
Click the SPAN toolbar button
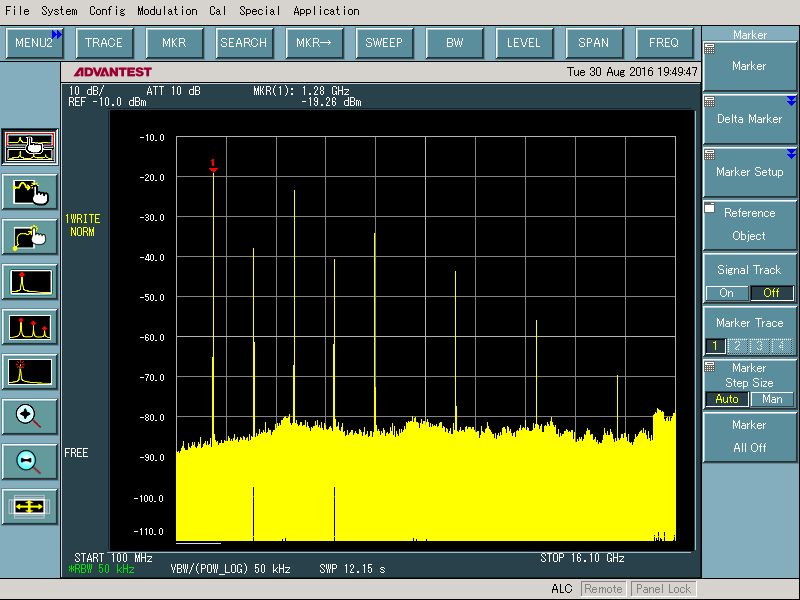click(x=594, y=43)
